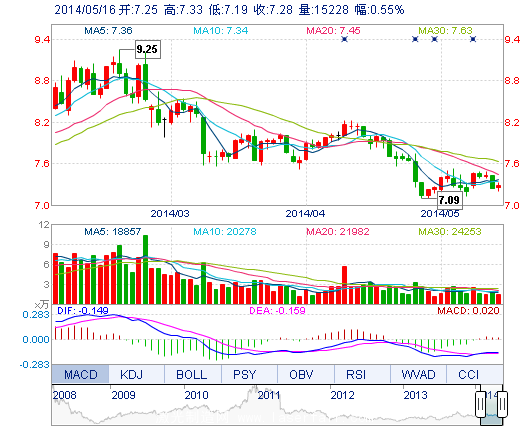Click the 9.25 high price label
The height and width of the screenshot is (429, 526).
coord(147,50)
